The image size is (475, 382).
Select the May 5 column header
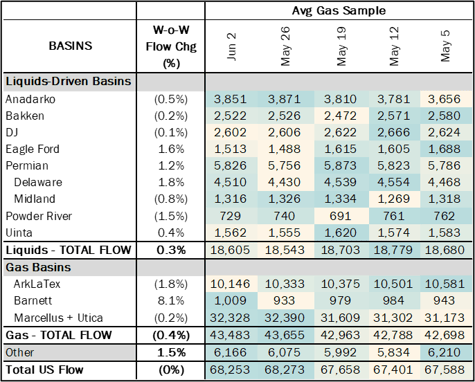tap(445, 46)
